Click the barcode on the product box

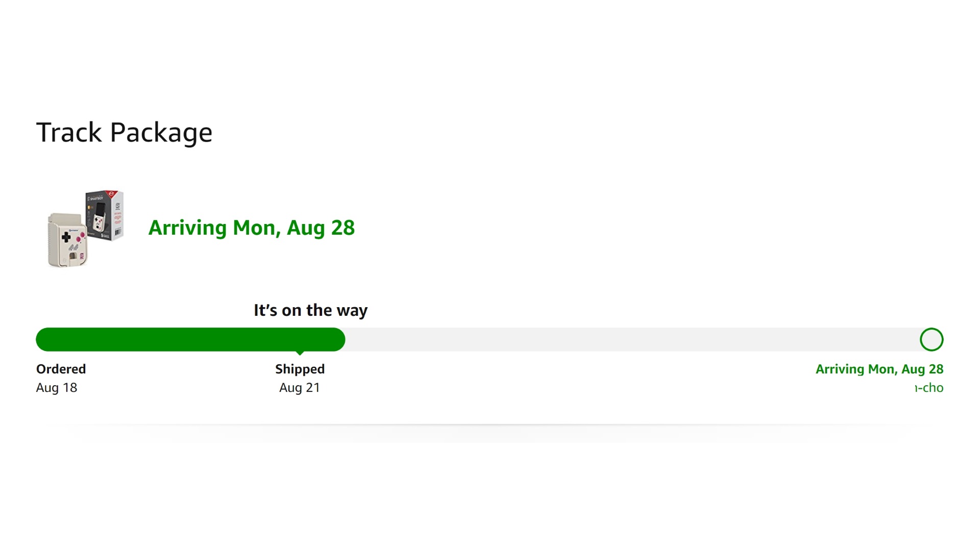tap(118, 233)
